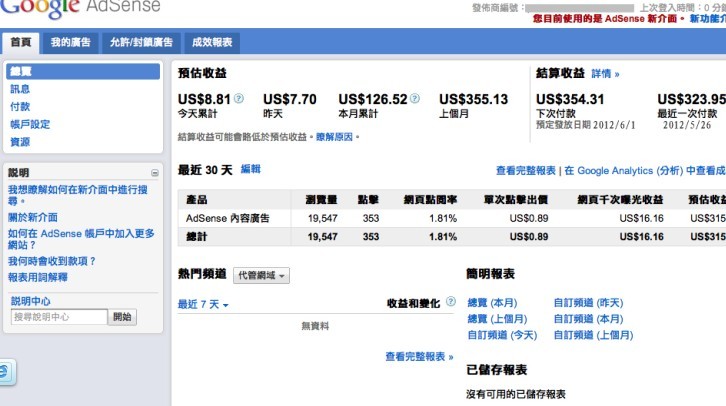Open the 代管網域 dropdown

point(261,275)
